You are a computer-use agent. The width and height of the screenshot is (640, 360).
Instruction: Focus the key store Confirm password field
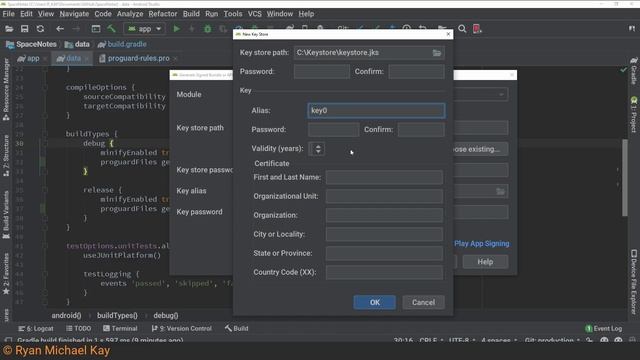[x=416, y=71]
